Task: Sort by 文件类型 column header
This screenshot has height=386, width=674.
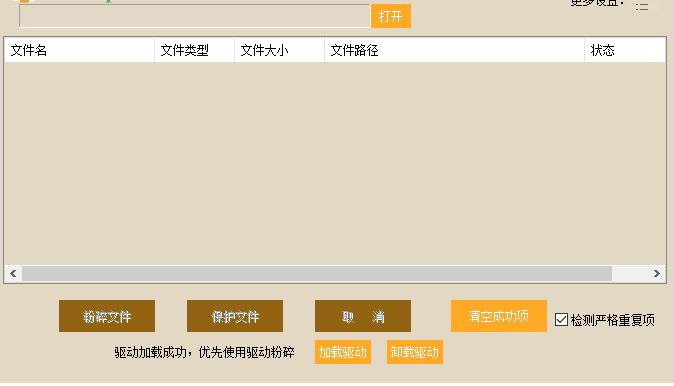Action: [194, 50]
